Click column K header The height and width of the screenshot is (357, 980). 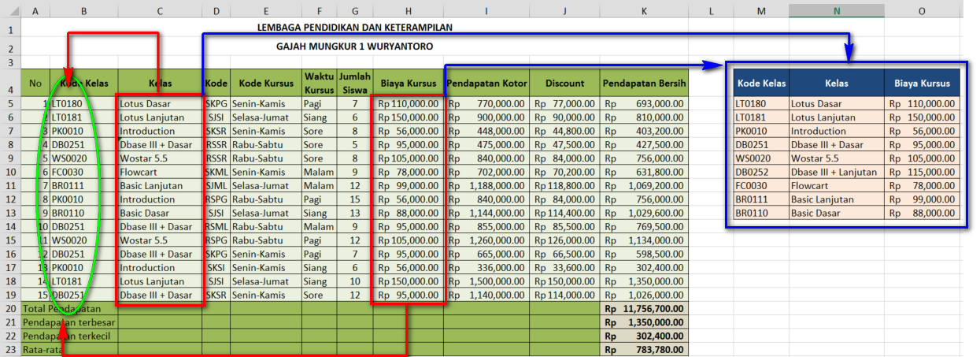coord(644,11)
